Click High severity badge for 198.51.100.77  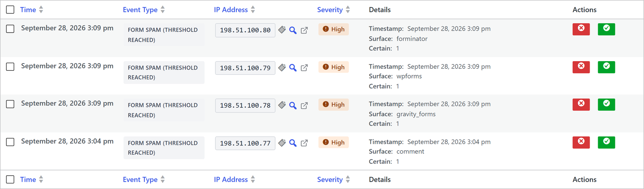(x=334, y=142)
